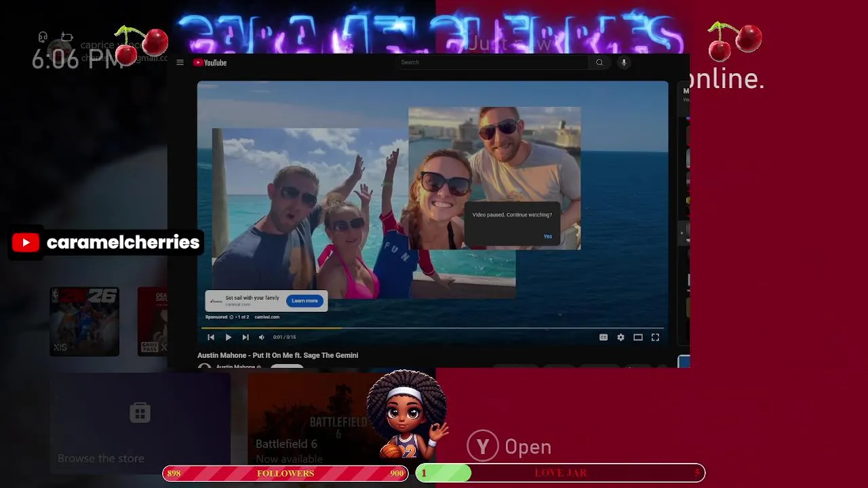Open video player settings gear
Screen dimensions: 868x488
tap(620, 337)
